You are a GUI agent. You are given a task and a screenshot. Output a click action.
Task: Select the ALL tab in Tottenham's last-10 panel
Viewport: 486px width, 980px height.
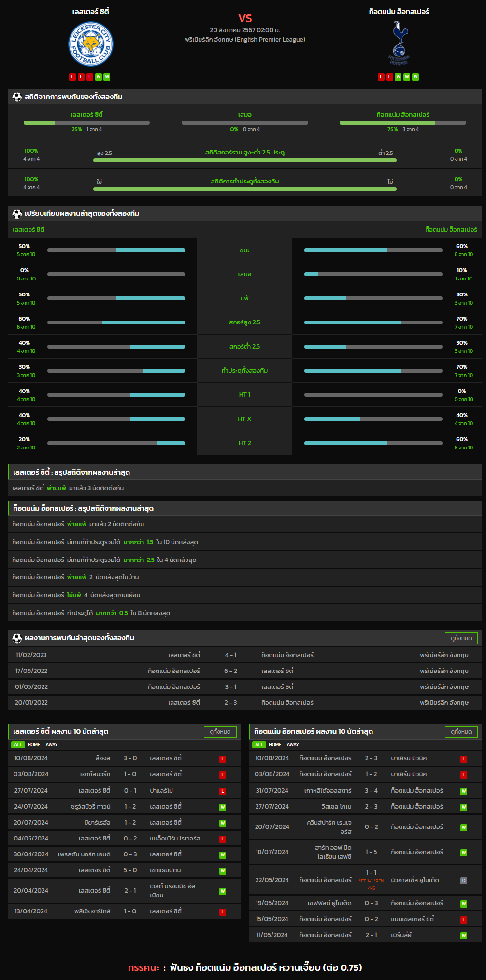point(259,745)
